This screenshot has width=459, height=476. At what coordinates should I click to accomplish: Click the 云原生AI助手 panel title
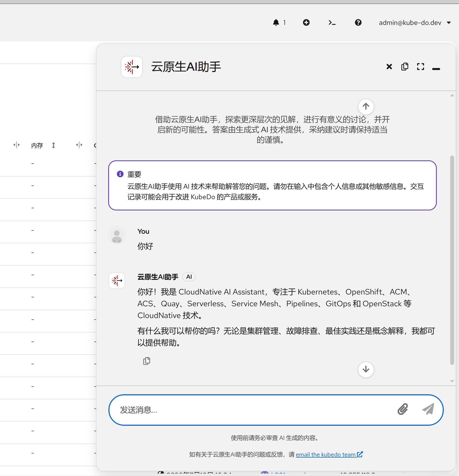pyautogui.click(x=186, y=67)
